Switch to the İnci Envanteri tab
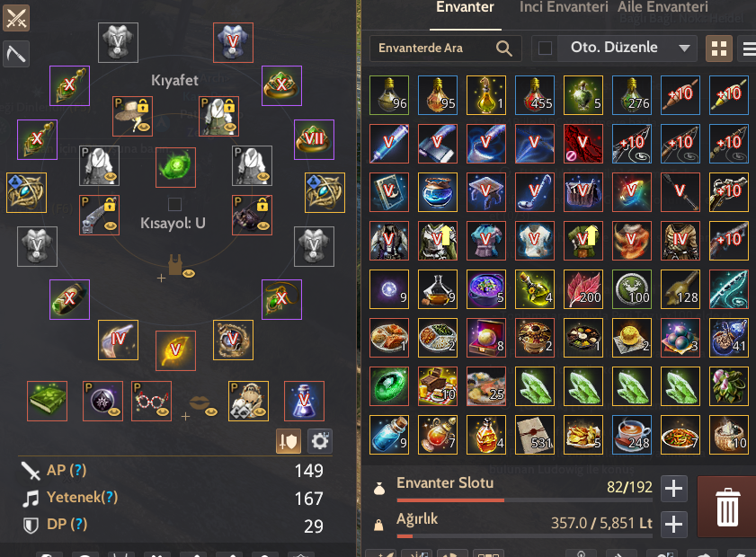 (563, 7)
